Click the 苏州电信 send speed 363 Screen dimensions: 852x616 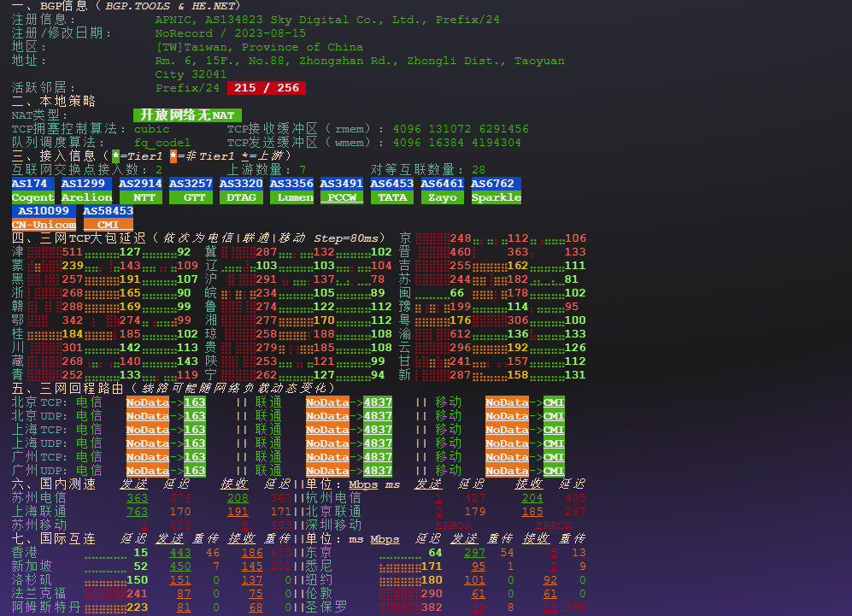[137, 498]
